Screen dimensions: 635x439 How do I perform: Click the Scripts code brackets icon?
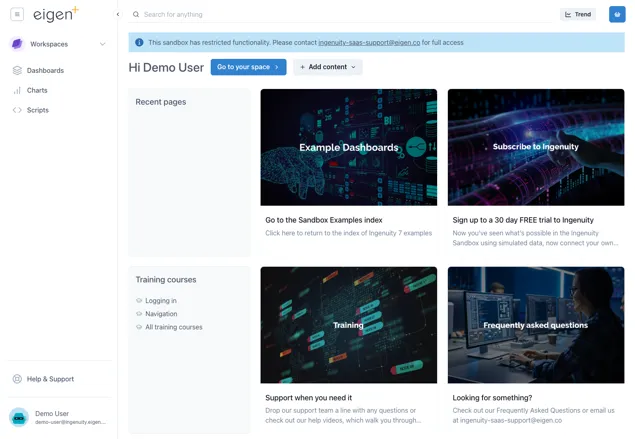(17, 110)
